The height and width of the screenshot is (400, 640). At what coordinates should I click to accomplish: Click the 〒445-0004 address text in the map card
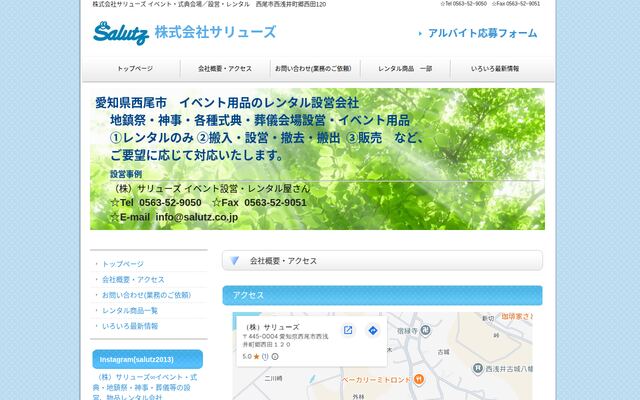285,340
